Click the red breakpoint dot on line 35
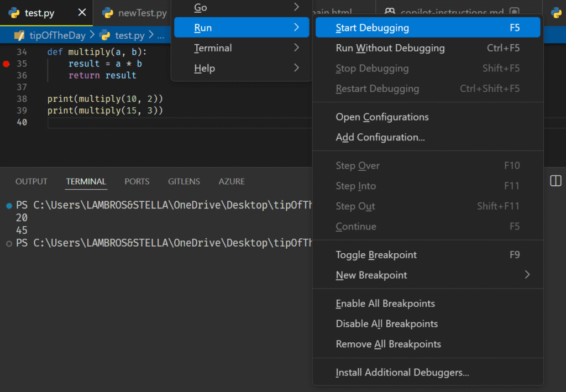Viewport: 566px width, 392px height. click(x=7, y=64)
